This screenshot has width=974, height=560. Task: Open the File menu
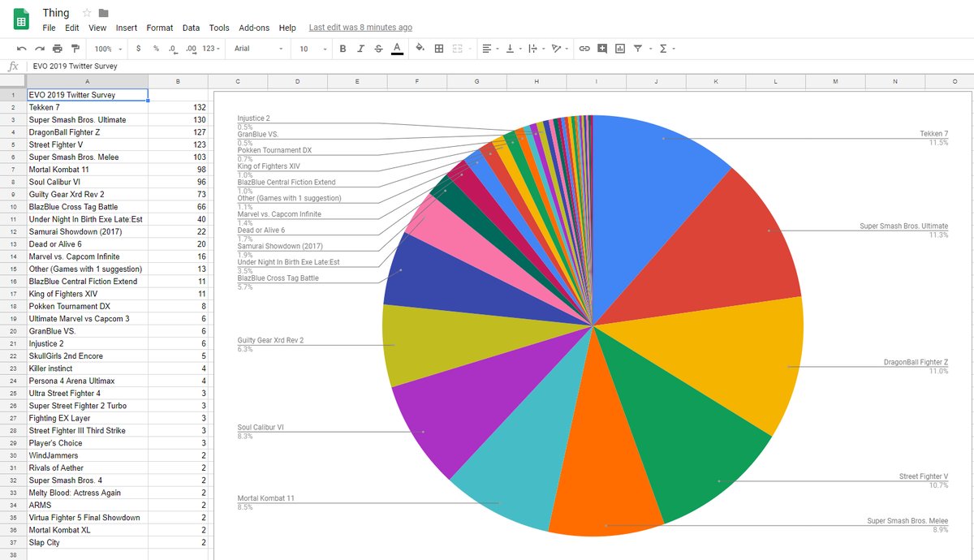pos(50,28)
